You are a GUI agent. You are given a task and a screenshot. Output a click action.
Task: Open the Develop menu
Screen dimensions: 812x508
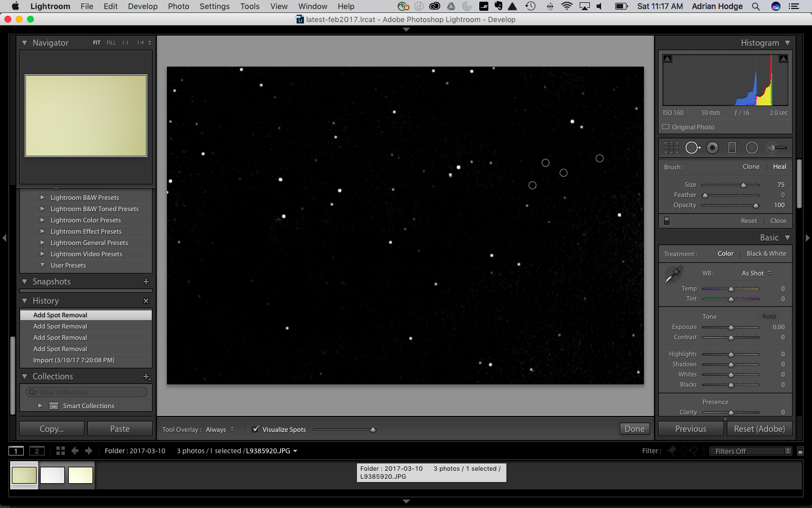(x=143, y=6)
